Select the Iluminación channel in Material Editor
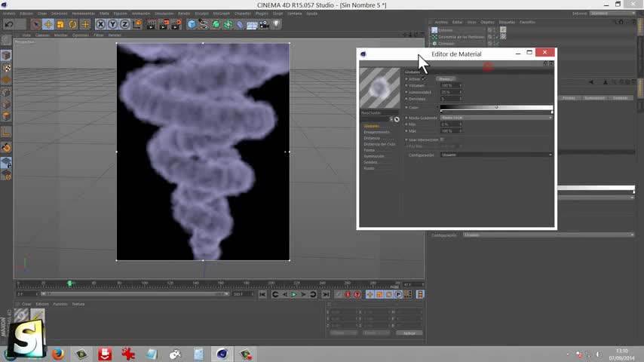 click(x=373, y=156)
